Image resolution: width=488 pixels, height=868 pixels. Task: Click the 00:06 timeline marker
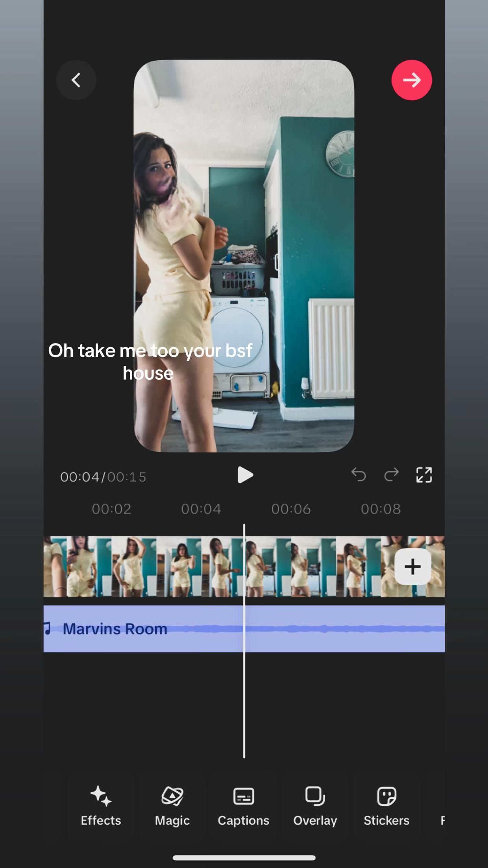tap(291, 509)
